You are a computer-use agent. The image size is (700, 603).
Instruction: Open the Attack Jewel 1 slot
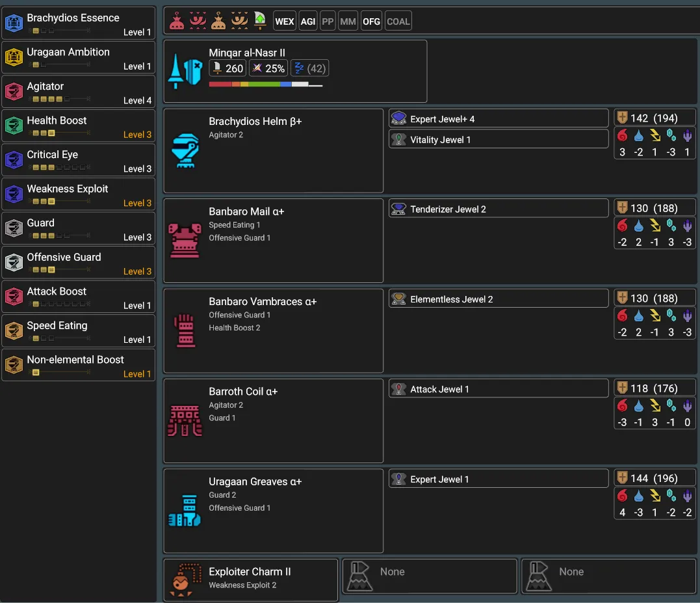[499, 389]
